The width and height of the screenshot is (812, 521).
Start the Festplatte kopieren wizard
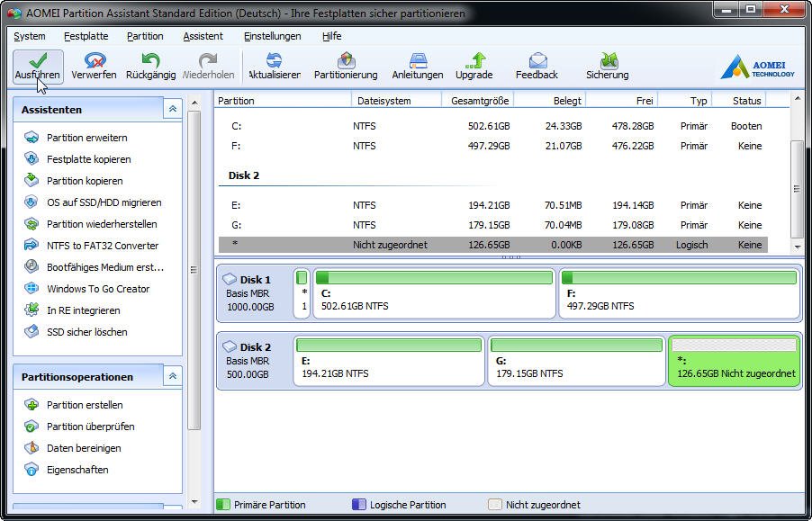(x=77, y=159)
